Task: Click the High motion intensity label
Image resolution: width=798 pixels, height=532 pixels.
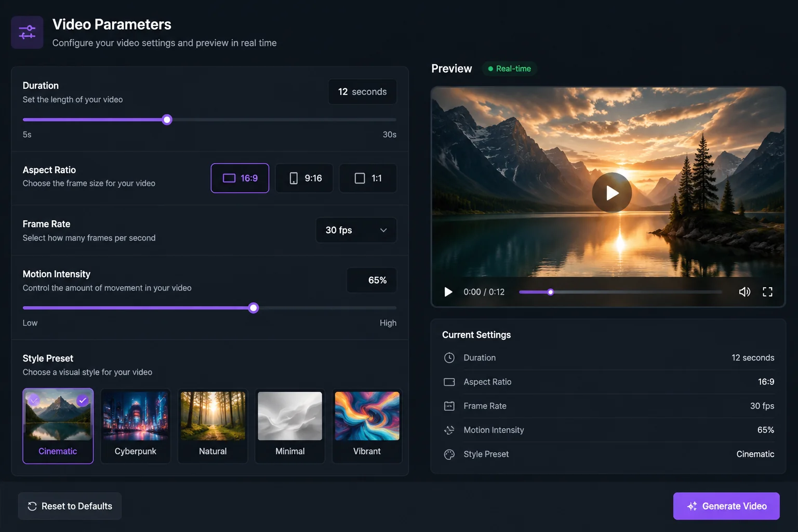Action: 388,323
